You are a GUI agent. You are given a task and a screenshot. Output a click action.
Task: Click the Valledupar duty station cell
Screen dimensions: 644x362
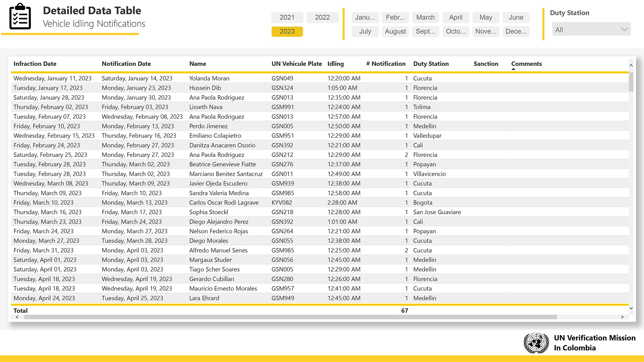click(427, 135)
